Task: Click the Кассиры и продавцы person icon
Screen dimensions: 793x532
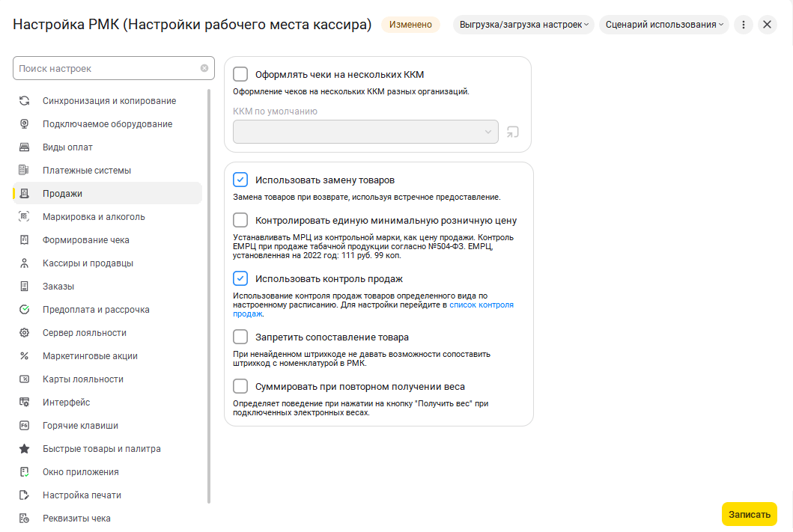Action: click(24, 263)
